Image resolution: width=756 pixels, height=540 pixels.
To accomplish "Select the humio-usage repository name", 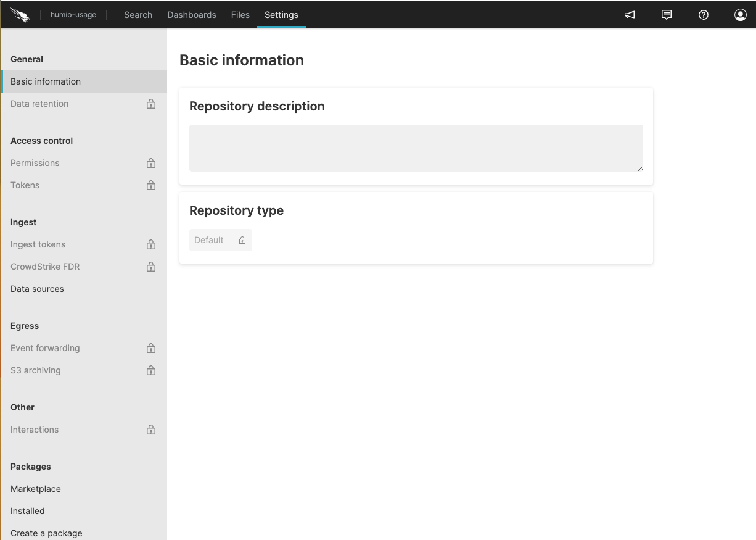I will pyautogui.click(x=73, y=15).
